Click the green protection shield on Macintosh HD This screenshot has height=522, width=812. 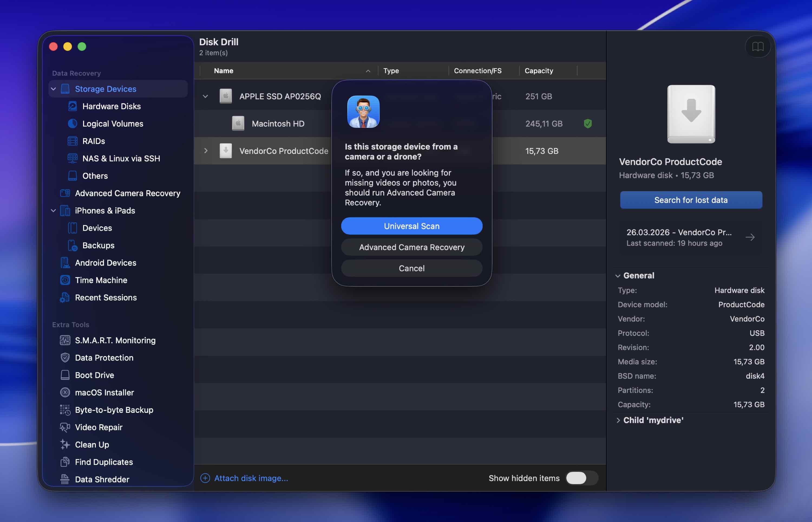588,124
